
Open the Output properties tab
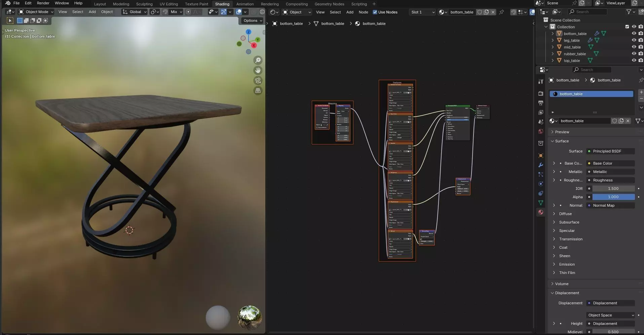point(540,103)
